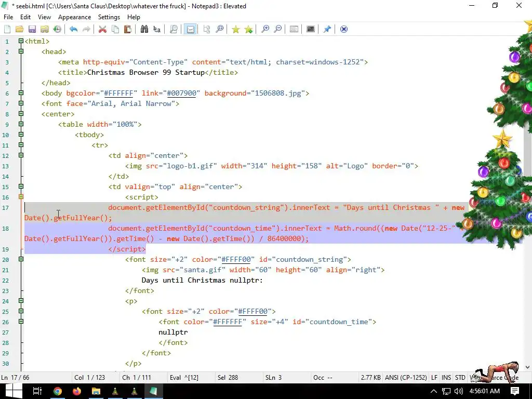Click ANSI (CP-1252) encoding in status bar

(x=406, y=377)
